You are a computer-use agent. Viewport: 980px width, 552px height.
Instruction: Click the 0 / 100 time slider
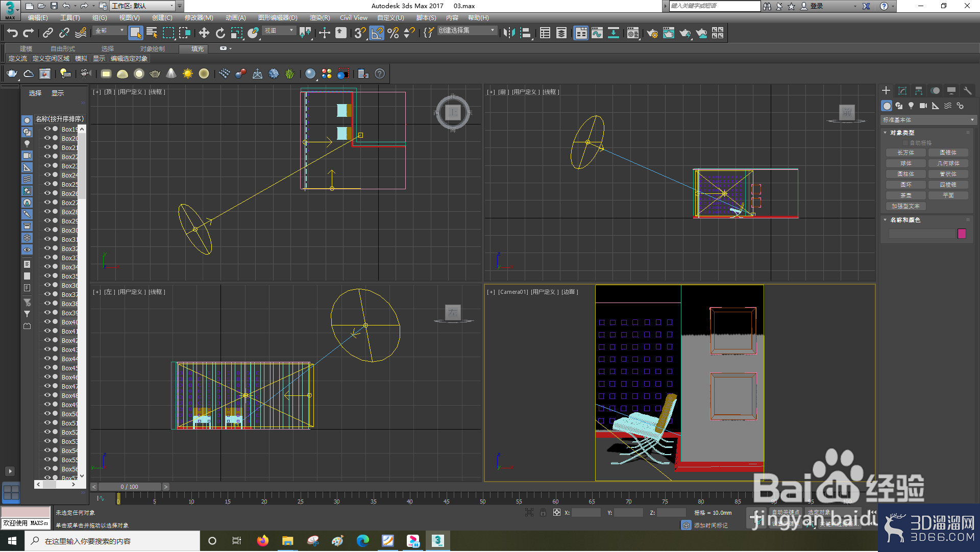(130, 487)
